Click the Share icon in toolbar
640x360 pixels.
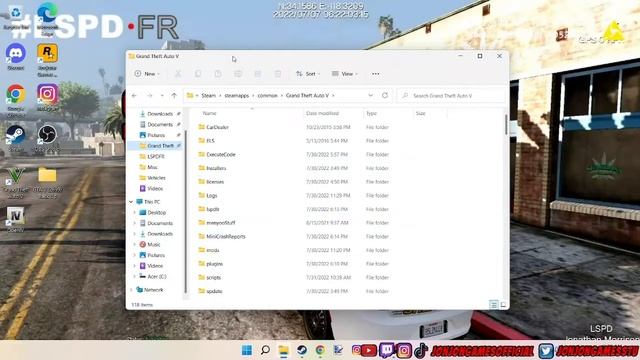tap(258, 74)
